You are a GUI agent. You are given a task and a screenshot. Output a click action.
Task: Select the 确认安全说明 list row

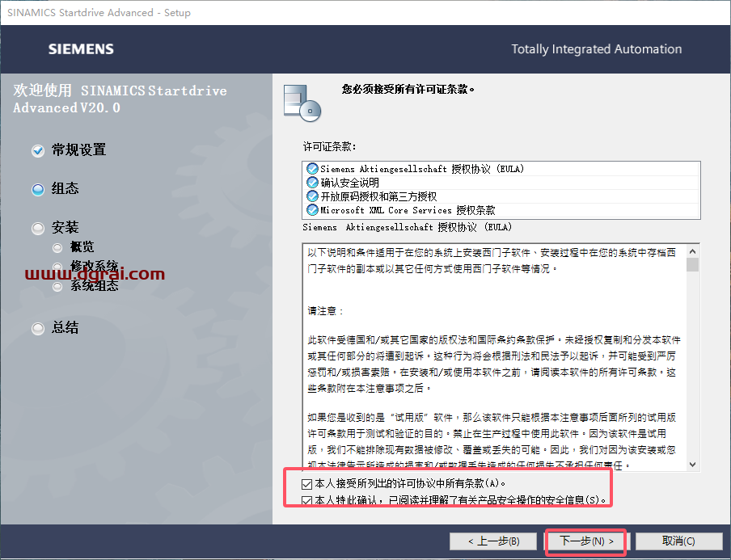[x=501, y=183]
